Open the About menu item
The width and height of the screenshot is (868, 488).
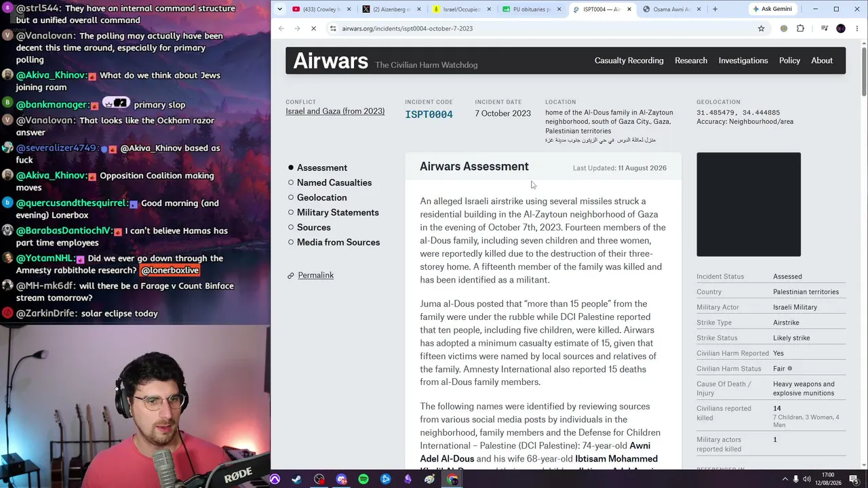(x=822, y=60)
